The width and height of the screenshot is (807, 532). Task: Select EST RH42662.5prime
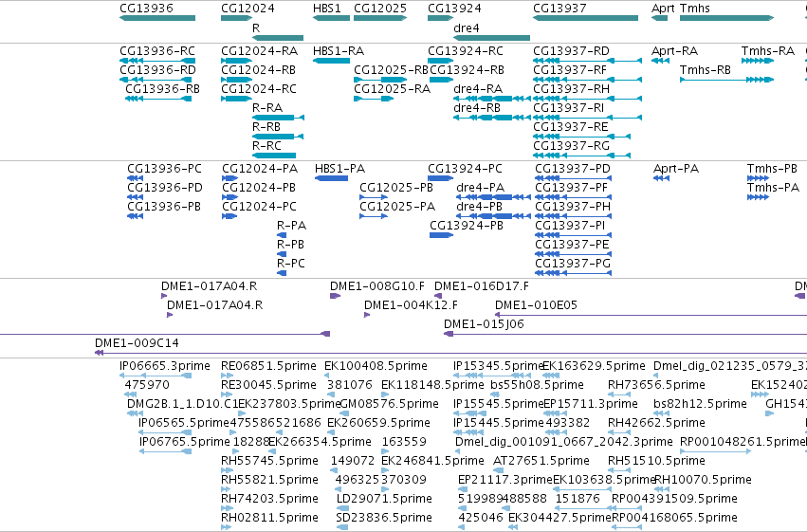tap(619, 432)
